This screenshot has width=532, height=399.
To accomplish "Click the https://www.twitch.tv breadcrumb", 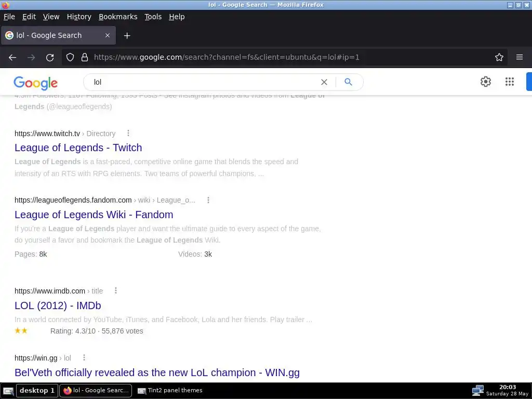I will (47, 134).
